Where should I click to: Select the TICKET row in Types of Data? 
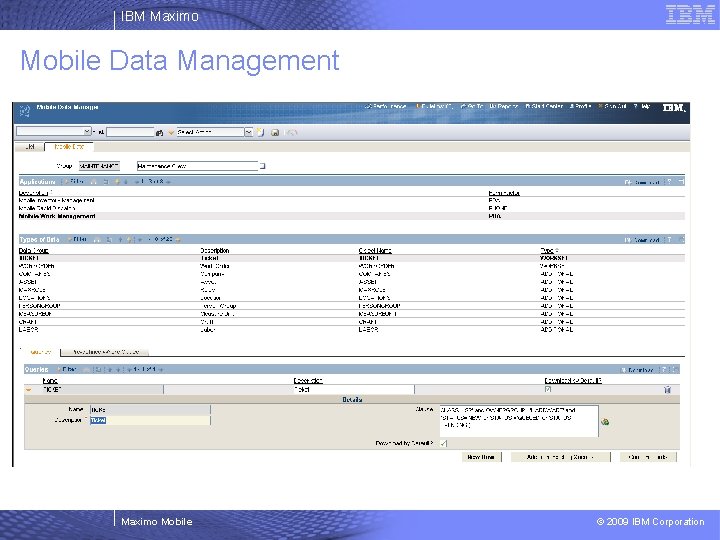pyautogui.click(x=351, y=258)
